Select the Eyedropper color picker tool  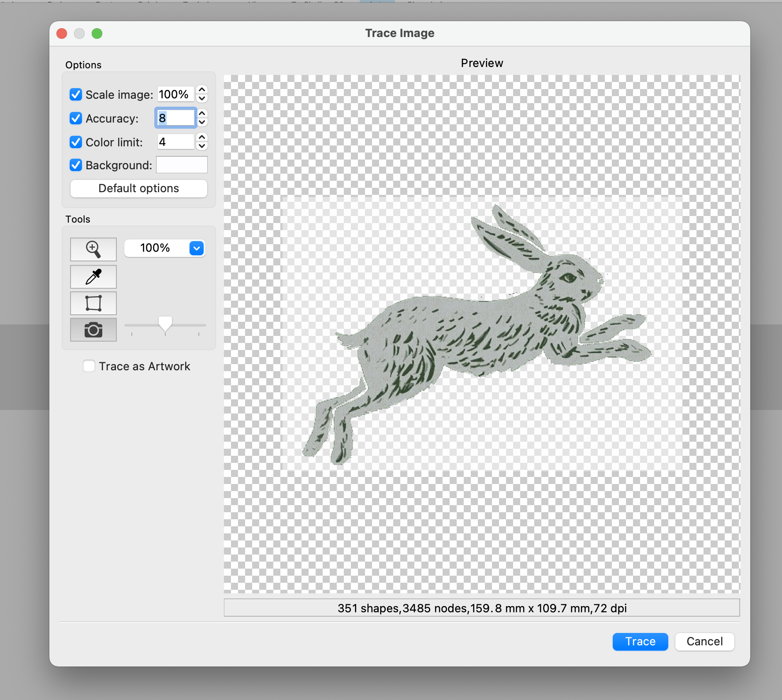93,277
